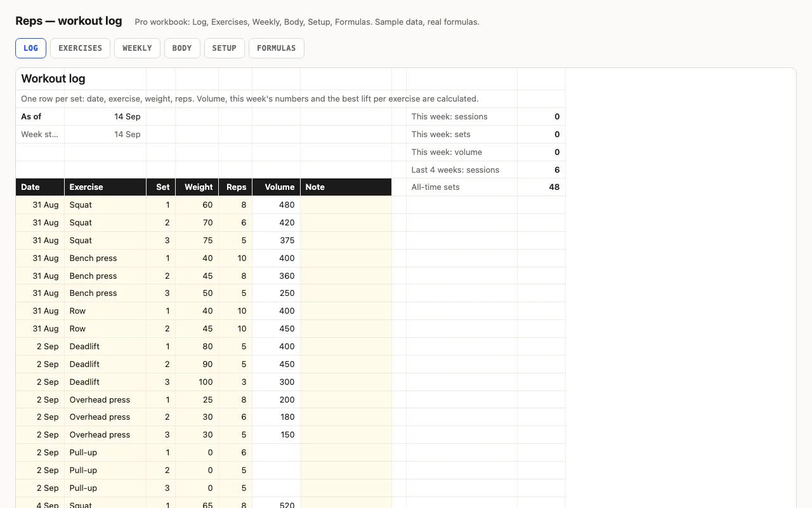Select the volume cell showing 375
This screenshot has height=508, width=812.
pyautogui.click(x=277, y=241)
